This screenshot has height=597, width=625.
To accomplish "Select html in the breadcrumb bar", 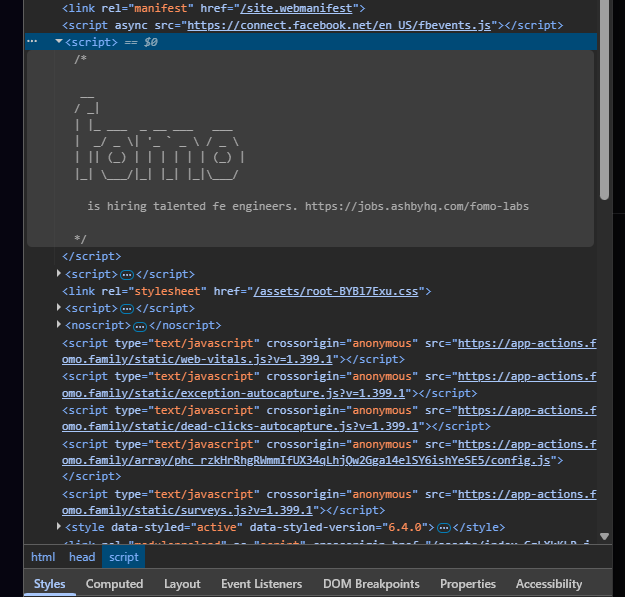I will 43,557.
